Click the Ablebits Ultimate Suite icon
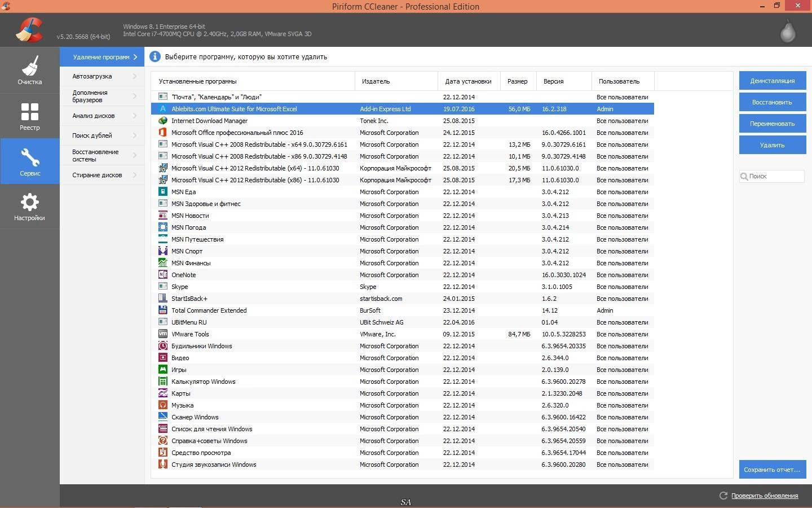The image size is (812, 508). [162, 109]
